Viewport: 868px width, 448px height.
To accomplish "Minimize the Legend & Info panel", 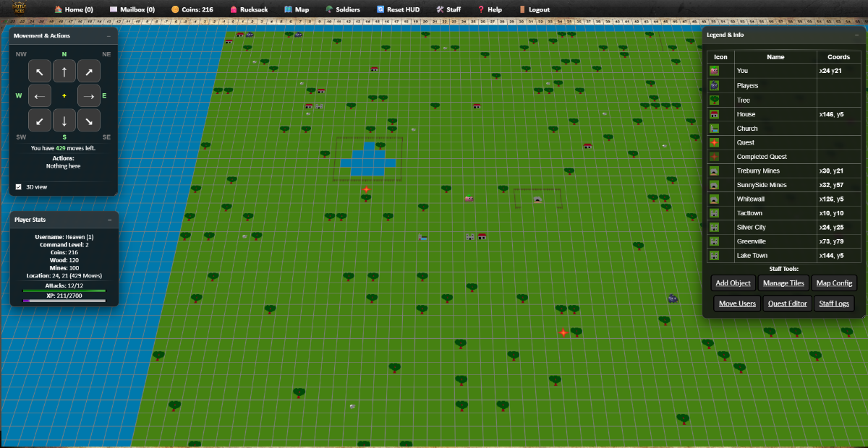I will coord(856,35).
